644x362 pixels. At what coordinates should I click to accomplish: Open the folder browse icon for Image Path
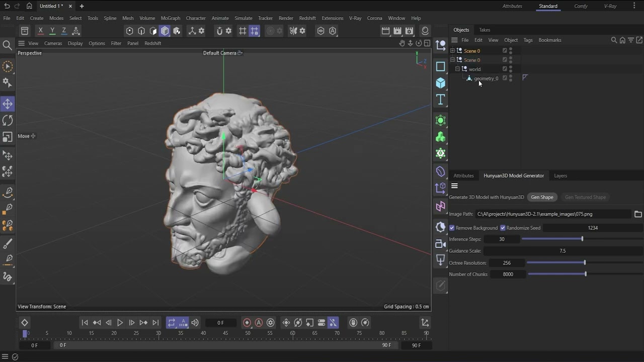(x=638, y=214)
